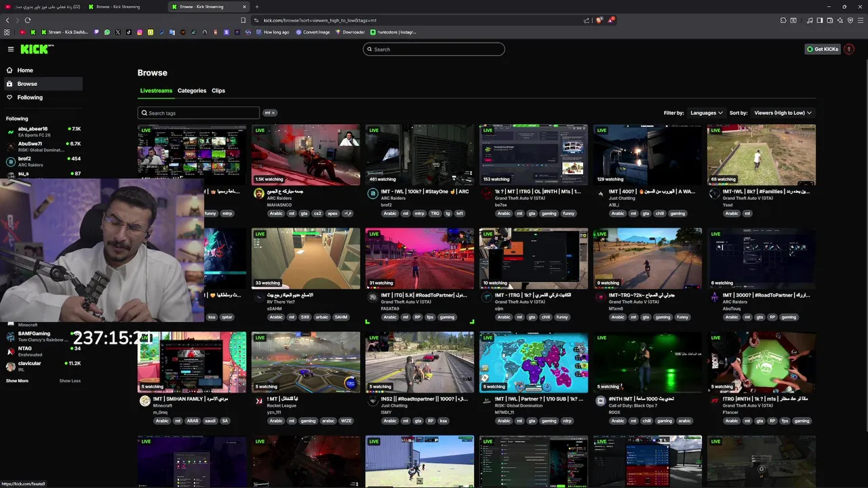Open the WhatsApp bookmark icon
Image resolution: width=868 pixels, height=488 pixels.
(107, 32)
